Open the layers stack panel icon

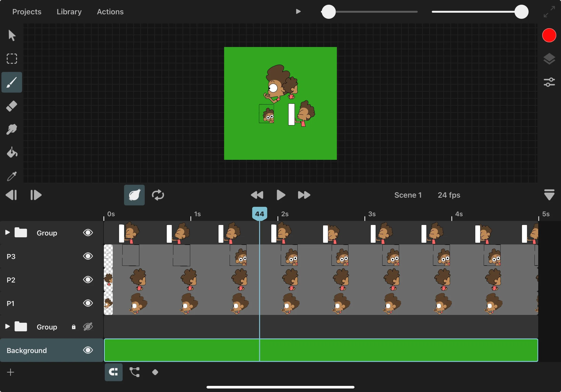(x=549, y=59)
